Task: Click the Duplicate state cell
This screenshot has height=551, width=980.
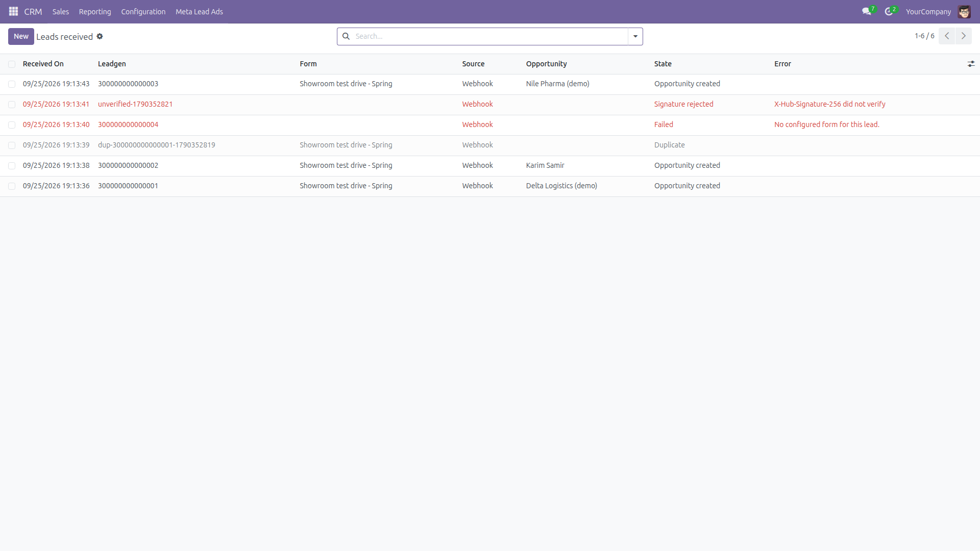Action: 669,145
